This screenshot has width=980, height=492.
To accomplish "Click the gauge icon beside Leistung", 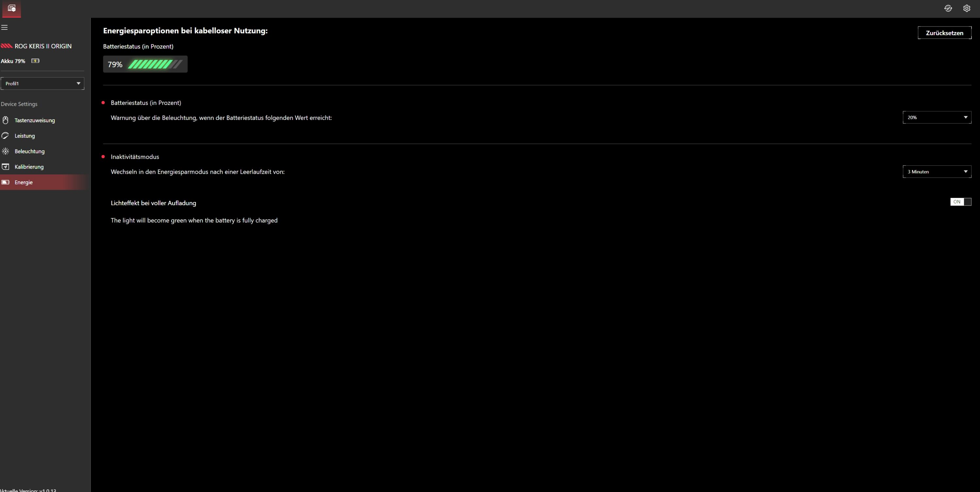I will tap(5, 136).
